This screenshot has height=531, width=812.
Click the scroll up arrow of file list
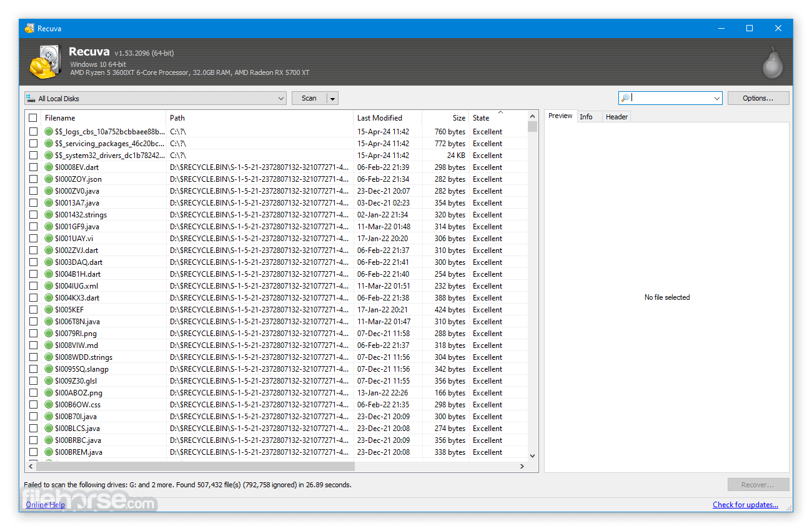pyautogui.click(x=532, y=116)
